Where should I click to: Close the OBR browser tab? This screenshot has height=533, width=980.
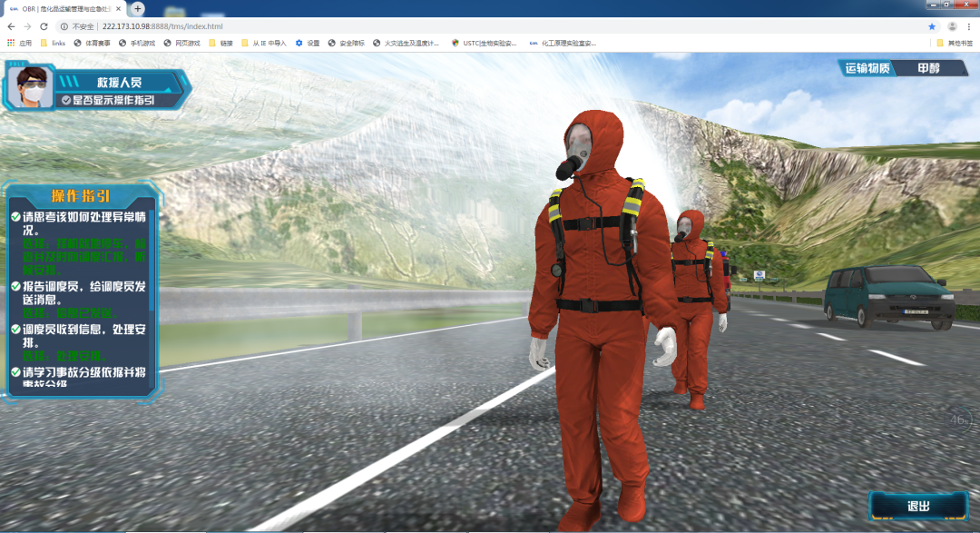(119, 9)
